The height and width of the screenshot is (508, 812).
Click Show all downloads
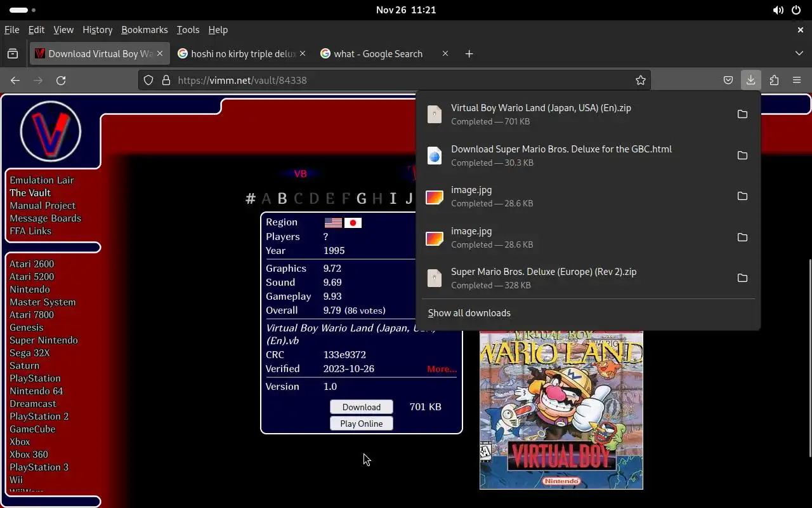coord(469,313)
